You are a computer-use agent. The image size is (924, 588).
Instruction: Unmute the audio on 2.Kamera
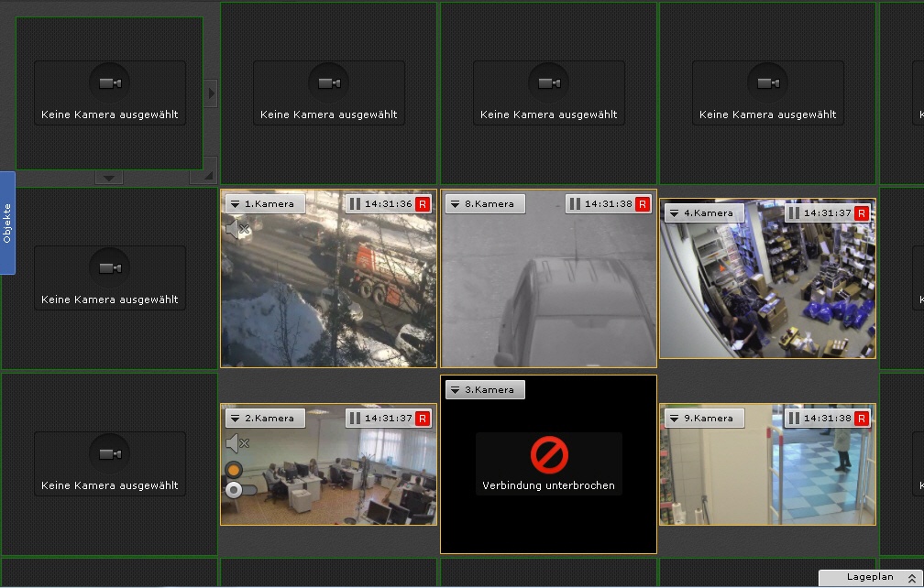tap(237, 442)
